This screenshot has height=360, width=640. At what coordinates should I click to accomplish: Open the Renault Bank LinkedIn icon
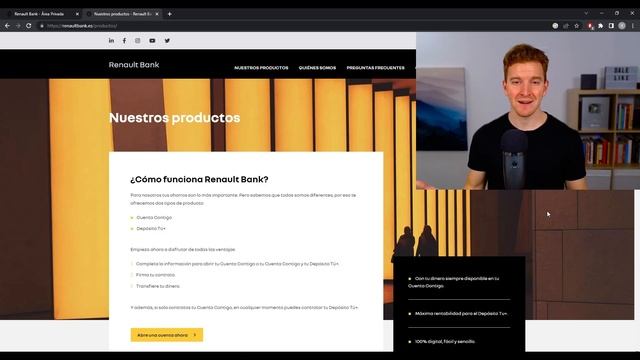click(x=111, y=40)
